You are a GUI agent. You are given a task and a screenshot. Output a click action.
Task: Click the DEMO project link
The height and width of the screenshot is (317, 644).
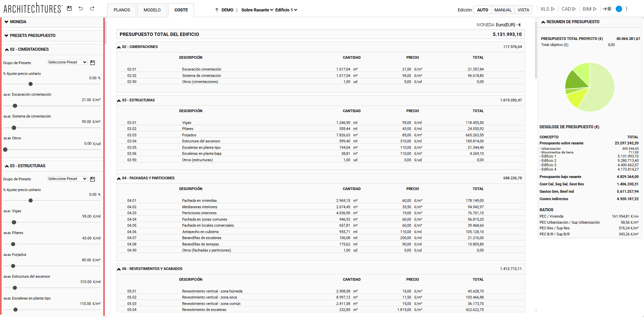(227, 10)
